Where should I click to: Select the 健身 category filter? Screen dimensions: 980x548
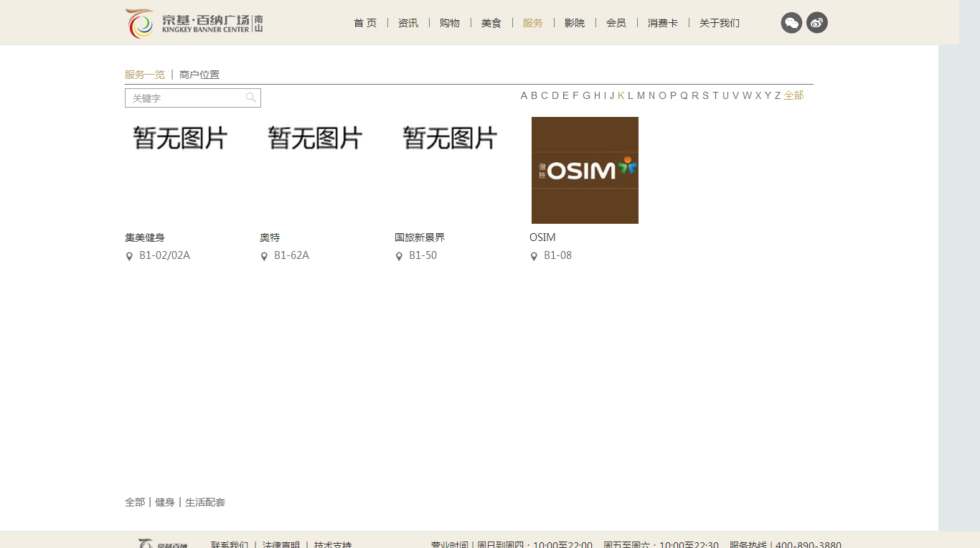tap(164, 502)
